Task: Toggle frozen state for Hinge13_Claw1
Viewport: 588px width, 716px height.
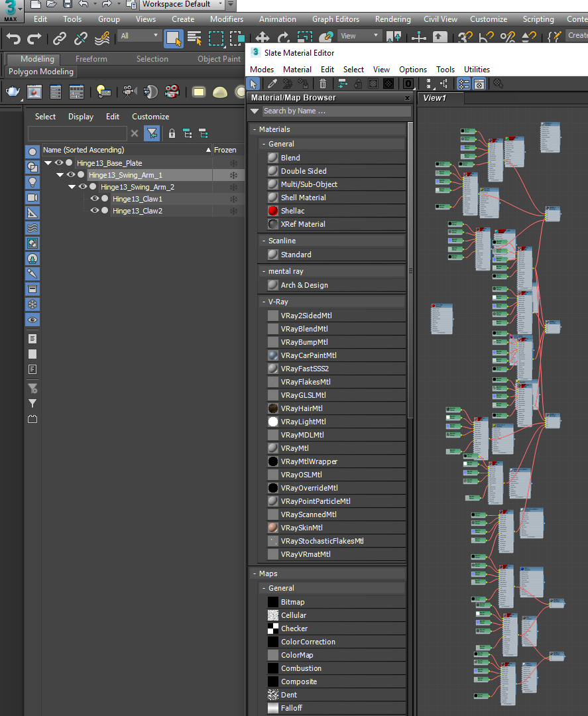Action: pos(233,199)
